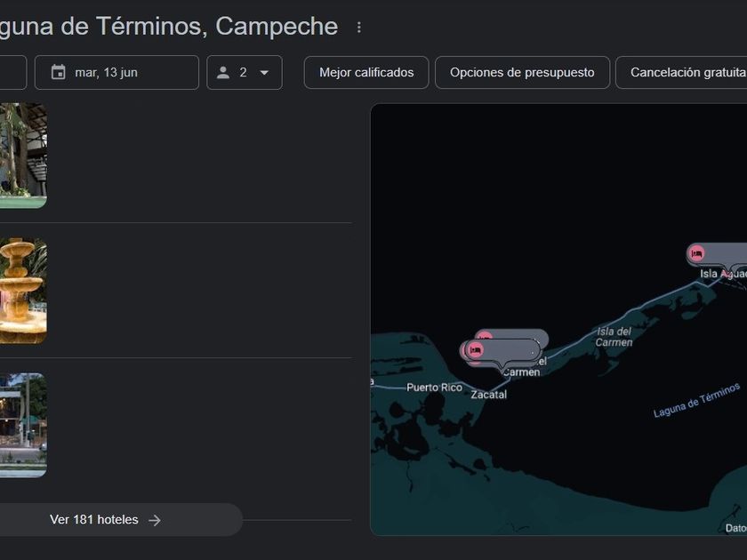Open the third hotel street-view thumbnail

(x=23, y=425)
